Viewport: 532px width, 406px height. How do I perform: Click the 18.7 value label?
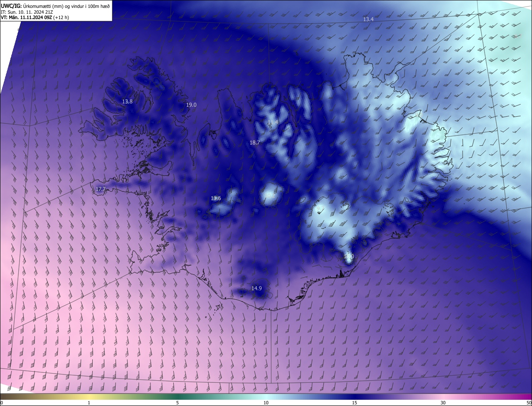point(255,143)
